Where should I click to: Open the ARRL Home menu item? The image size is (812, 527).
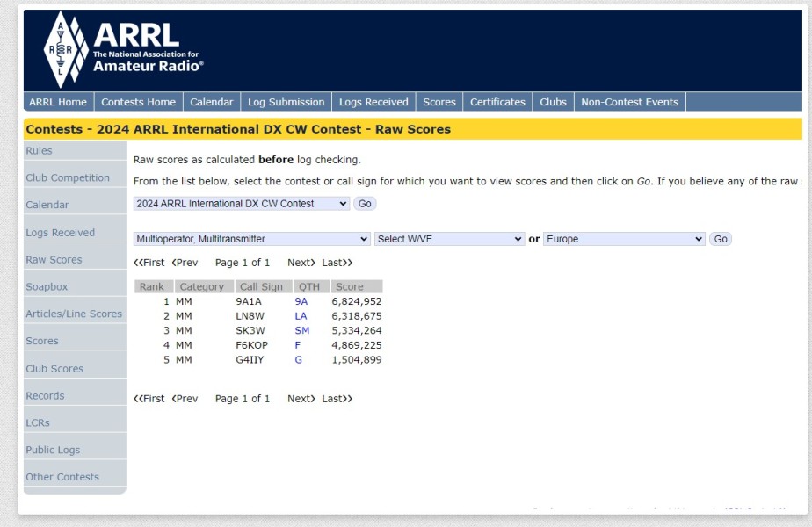pyautogui.click(x=58, y=102)
